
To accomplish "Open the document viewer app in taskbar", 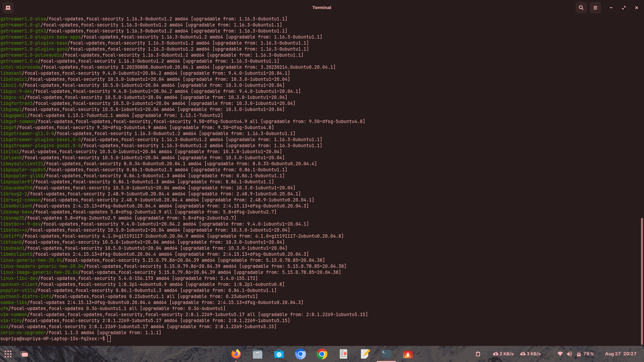I will [x=343, y=354].
